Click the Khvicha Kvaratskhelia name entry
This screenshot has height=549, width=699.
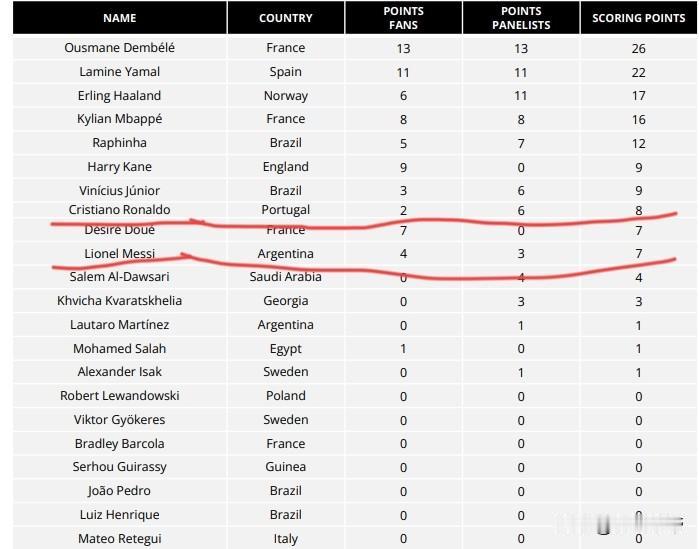pos(119,301)
